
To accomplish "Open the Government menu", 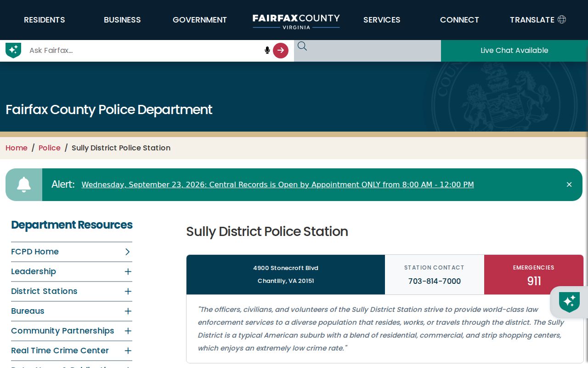I will coord(200,20).
